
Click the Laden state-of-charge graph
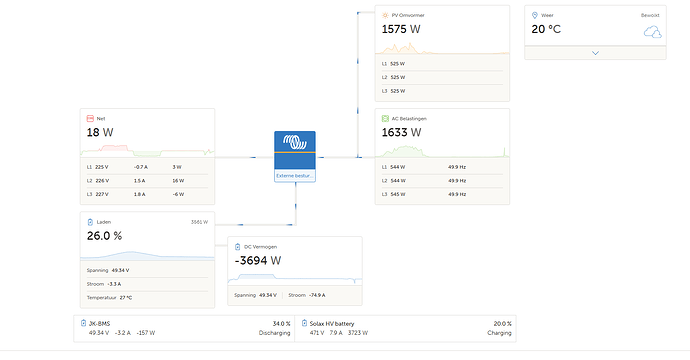[x=147, y=255]
